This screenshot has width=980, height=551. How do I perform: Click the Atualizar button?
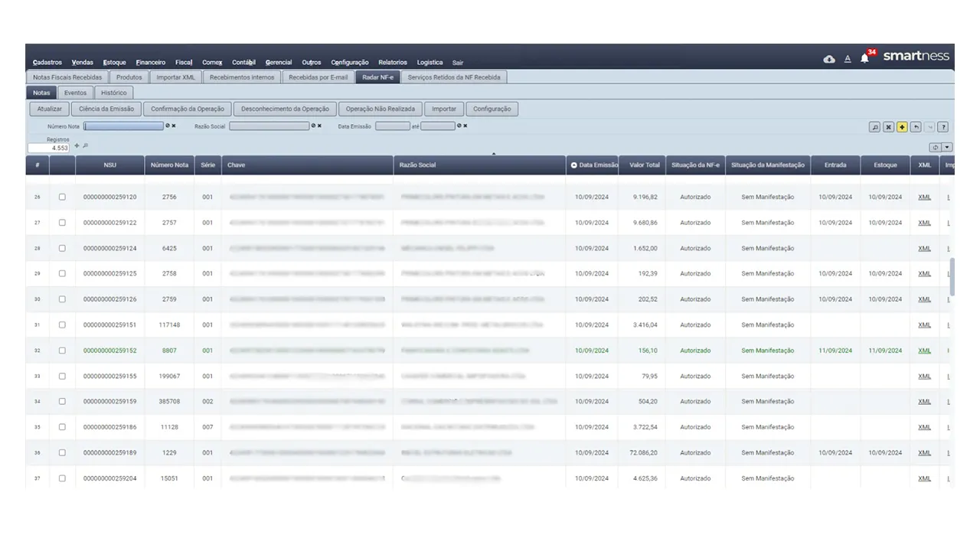[x=50, y=109]
